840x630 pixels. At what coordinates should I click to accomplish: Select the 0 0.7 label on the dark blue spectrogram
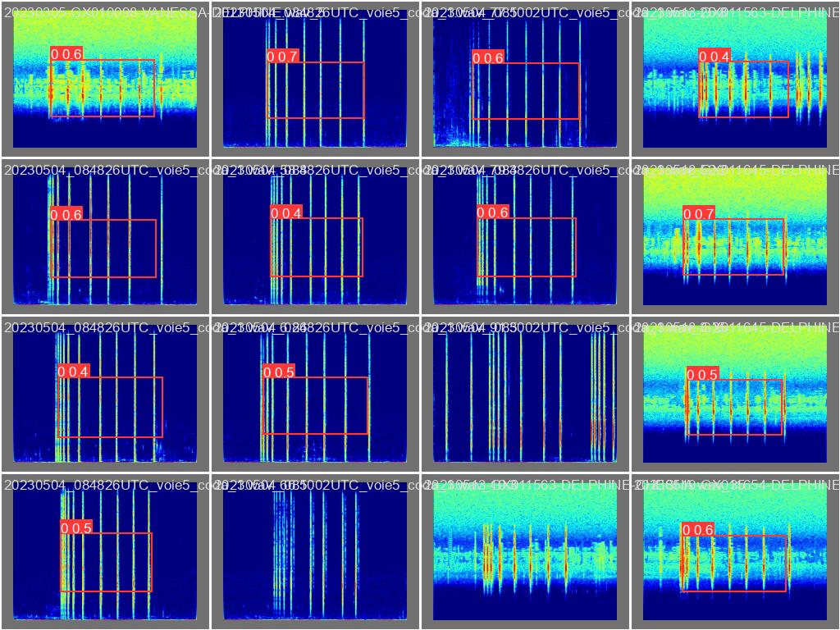point(283,57)
